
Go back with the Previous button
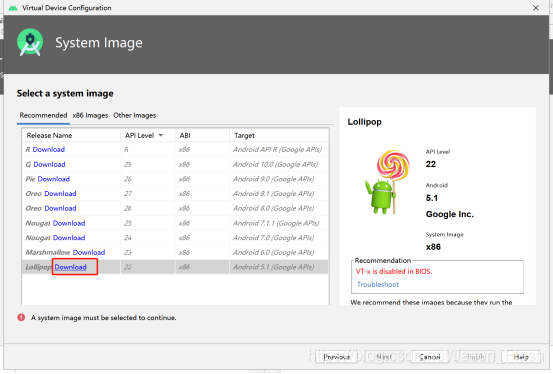pos(336,357)
